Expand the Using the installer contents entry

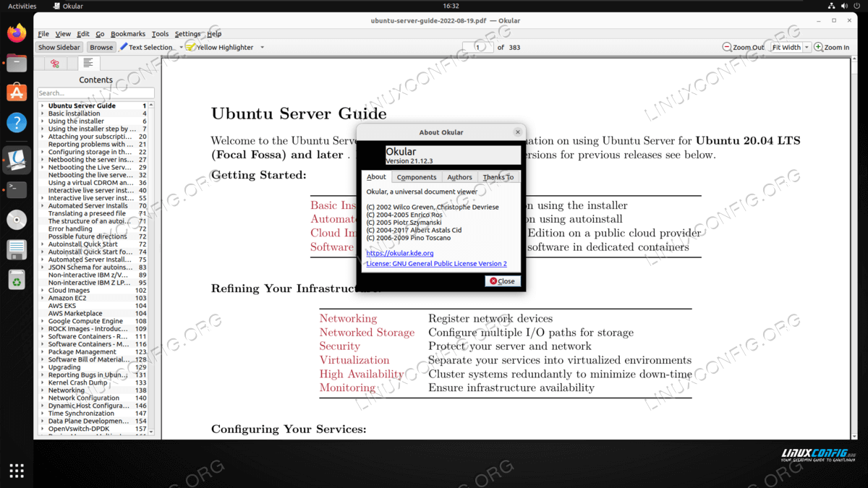43,121
